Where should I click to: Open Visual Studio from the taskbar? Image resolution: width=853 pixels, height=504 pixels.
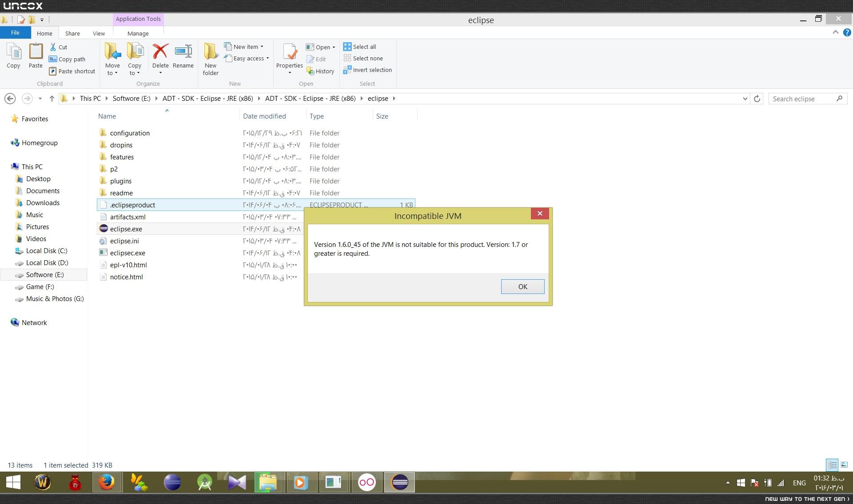(237, 482)
